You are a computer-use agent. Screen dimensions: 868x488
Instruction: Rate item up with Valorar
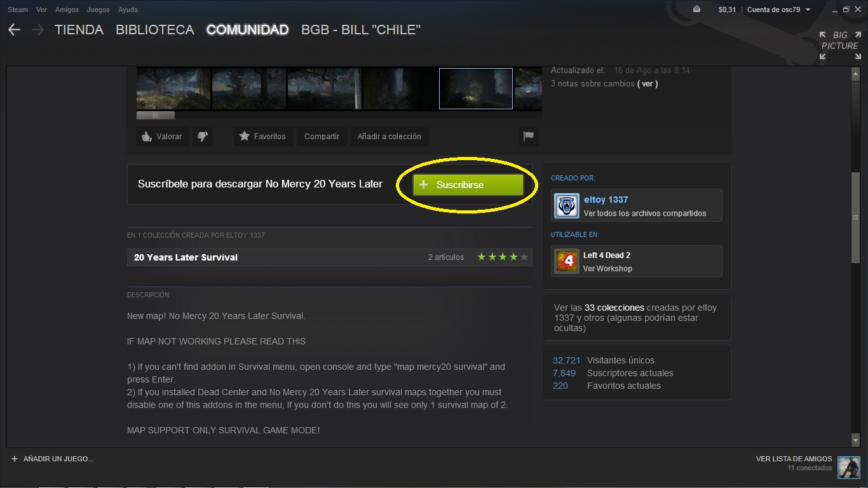pos(163,136)
